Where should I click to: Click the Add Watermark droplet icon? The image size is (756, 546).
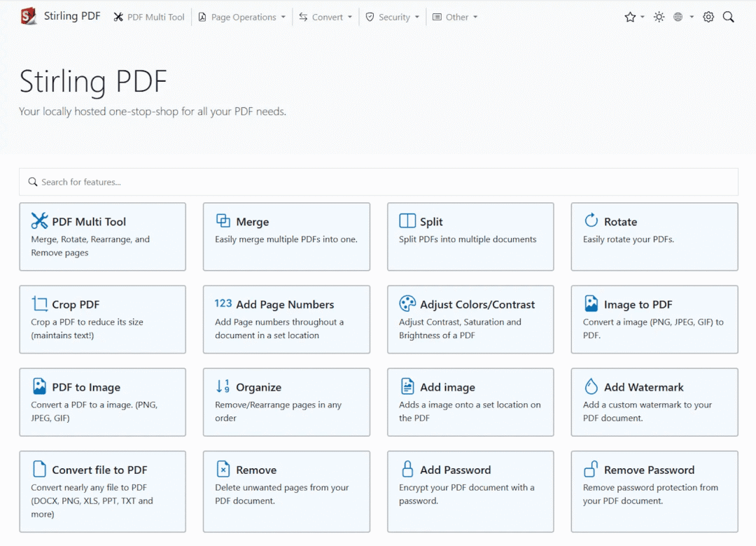[591, 386]
